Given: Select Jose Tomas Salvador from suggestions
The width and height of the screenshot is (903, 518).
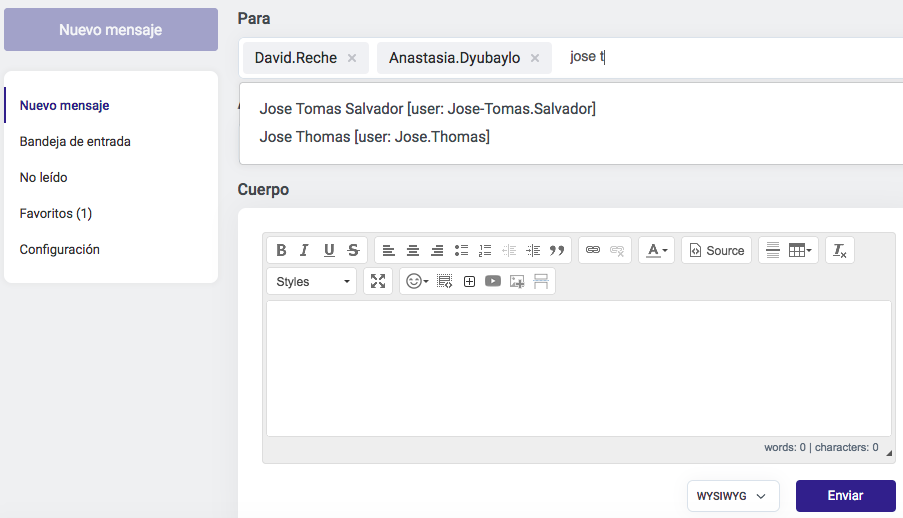Looking at the screenshot, I should (427, 109).
